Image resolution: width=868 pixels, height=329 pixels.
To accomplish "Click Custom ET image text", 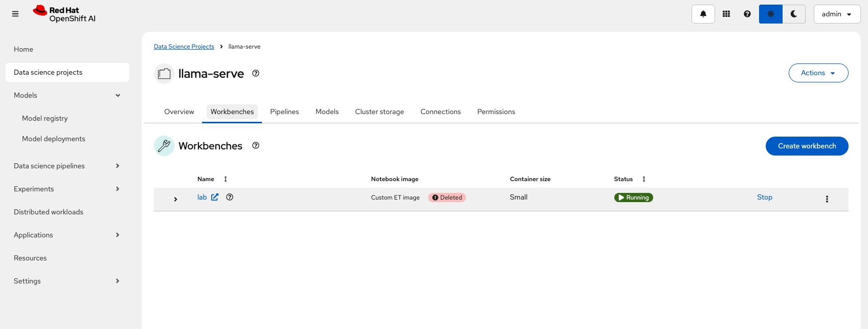I will (395, 198).
